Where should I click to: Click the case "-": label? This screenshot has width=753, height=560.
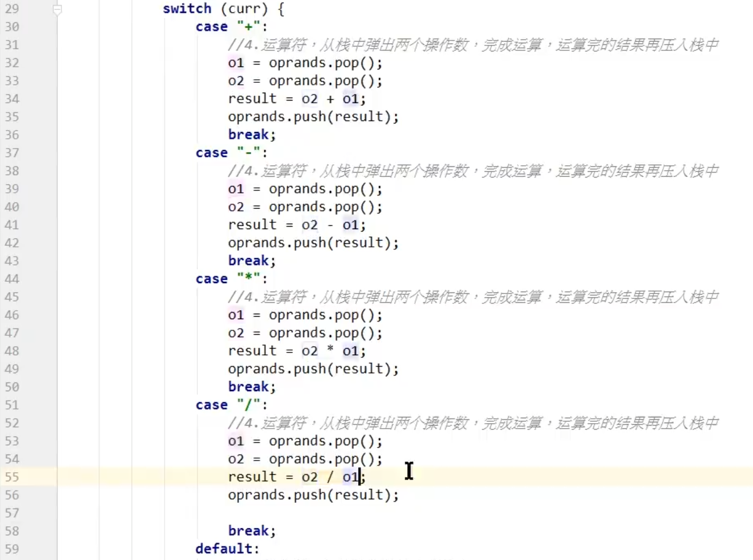pos(232,153)
